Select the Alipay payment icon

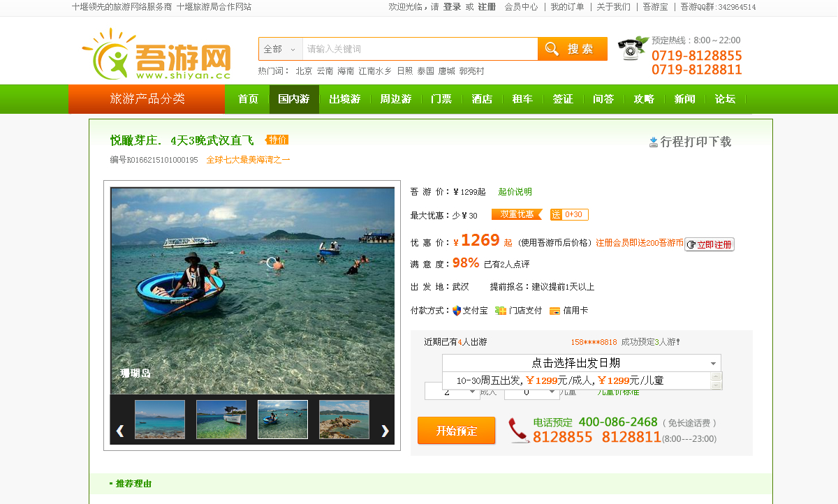[x=457, y=311]
